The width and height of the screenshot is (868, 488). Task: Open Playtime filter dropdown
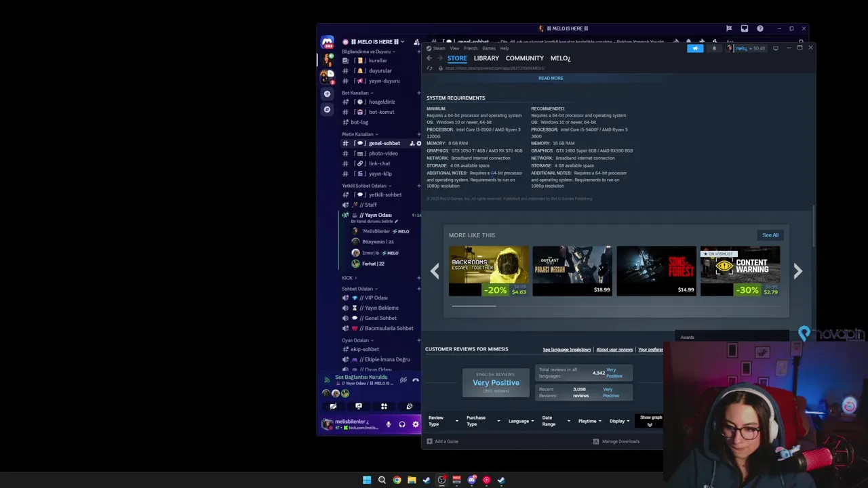tap(589, 421)
